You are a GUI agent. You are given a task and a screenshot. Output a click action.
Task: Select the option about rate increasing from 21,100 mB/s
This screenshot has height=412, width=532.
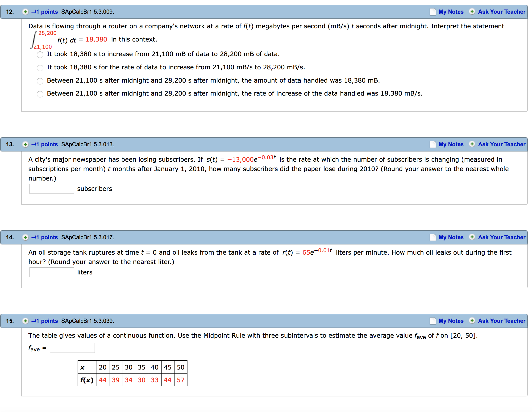coord(40,68)
